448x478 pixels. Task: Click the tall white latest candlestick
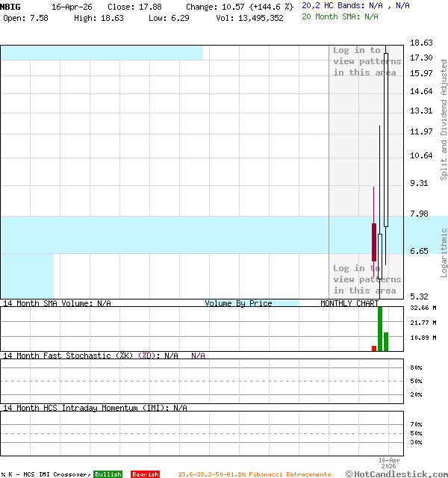[386, 138]
